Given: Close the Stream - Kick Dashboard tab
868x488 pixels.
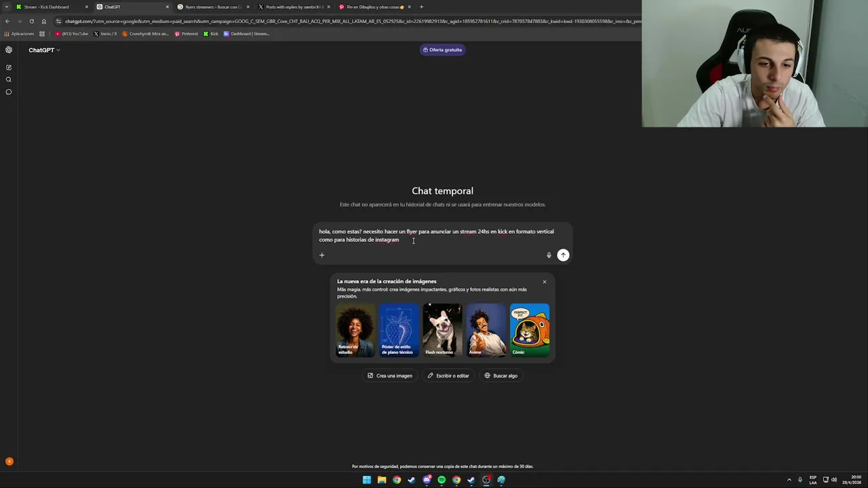Looking at the screenshot, I should [87, 7].
